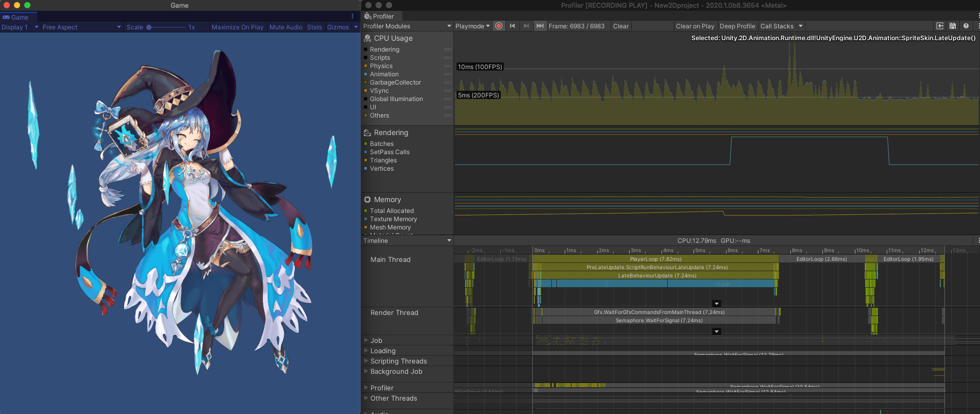Click drag handle next to Physics category
The image size is (980, 414).
448,66
